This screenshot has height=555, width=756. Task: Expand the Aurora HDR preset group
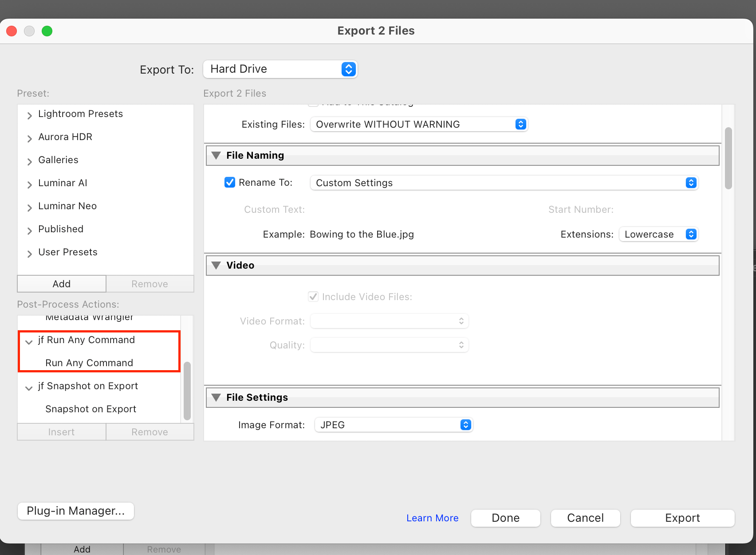coord(29,138)
